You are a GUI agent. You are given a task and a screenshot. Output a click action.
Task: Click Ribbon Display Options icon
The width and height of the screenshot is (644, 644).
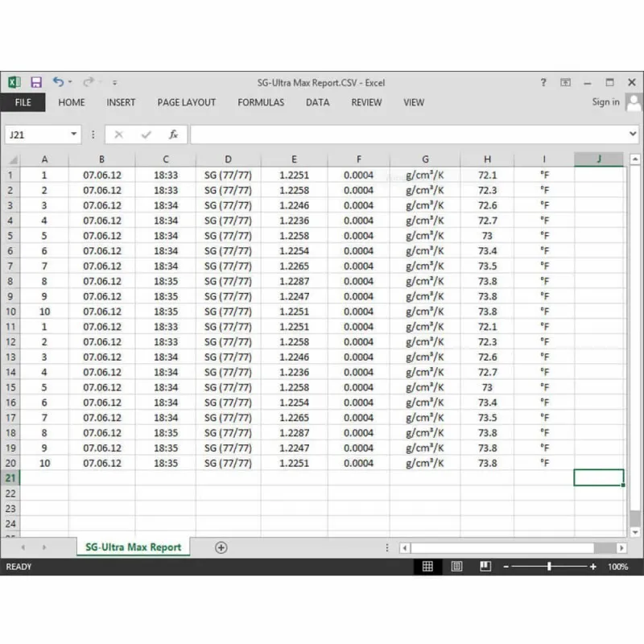click(x=566, y=82)
